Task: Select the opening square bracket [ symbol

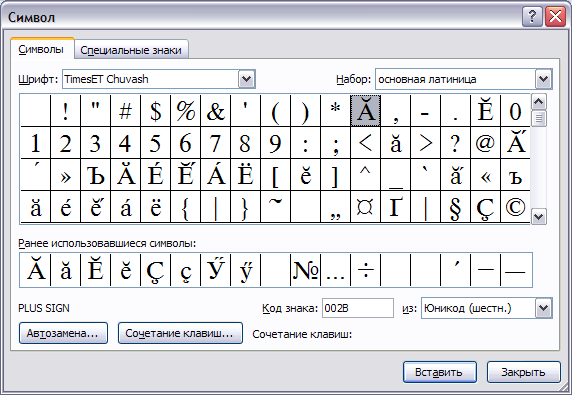Action: [x=275, y=175]
